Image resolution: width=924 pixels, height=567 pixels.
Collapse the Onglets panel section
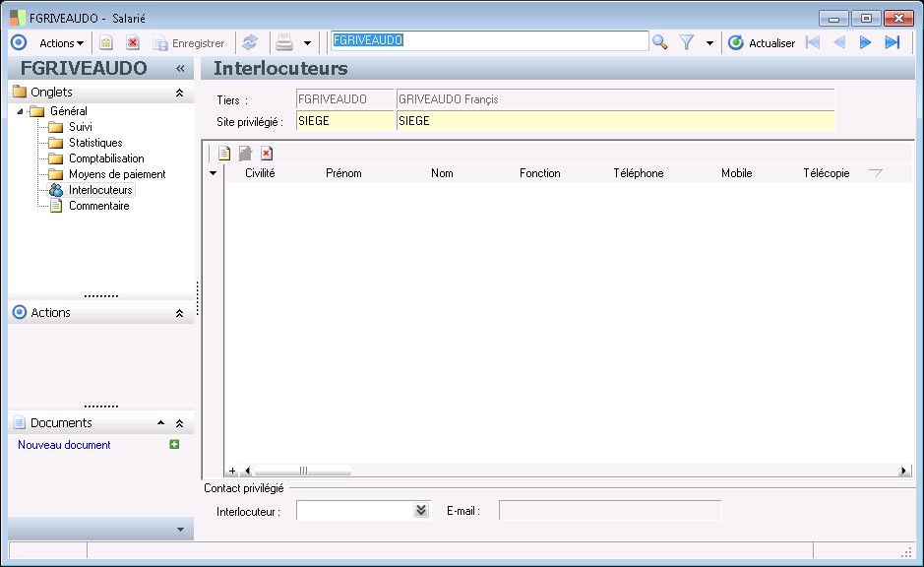tap(179, 93)
